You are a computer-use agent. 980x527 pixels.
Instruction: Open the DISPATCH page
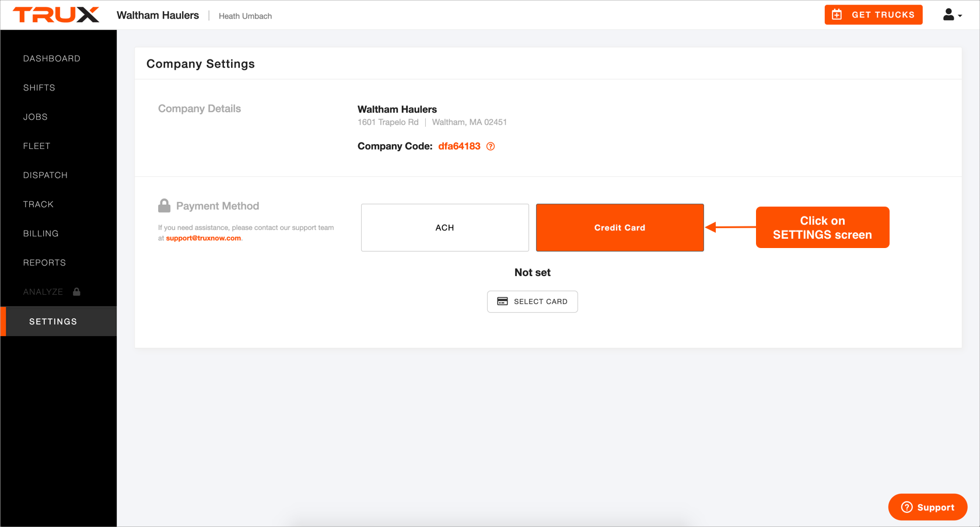[x=45, y=175]
